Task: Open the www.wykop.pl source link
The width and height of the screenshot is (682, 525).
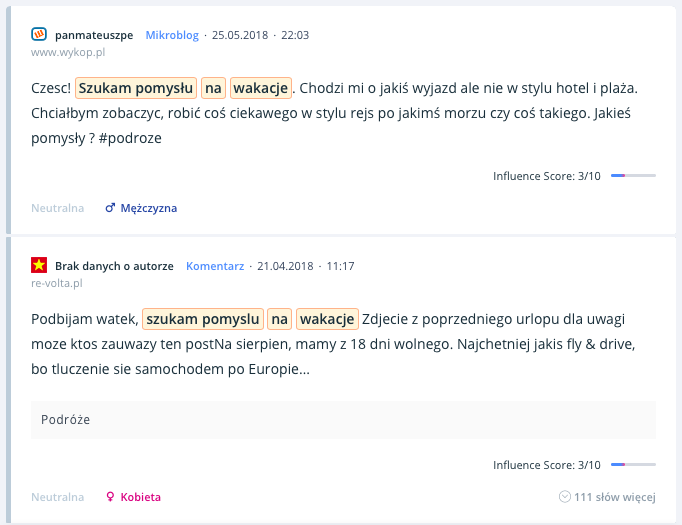Action: [68, 51]
